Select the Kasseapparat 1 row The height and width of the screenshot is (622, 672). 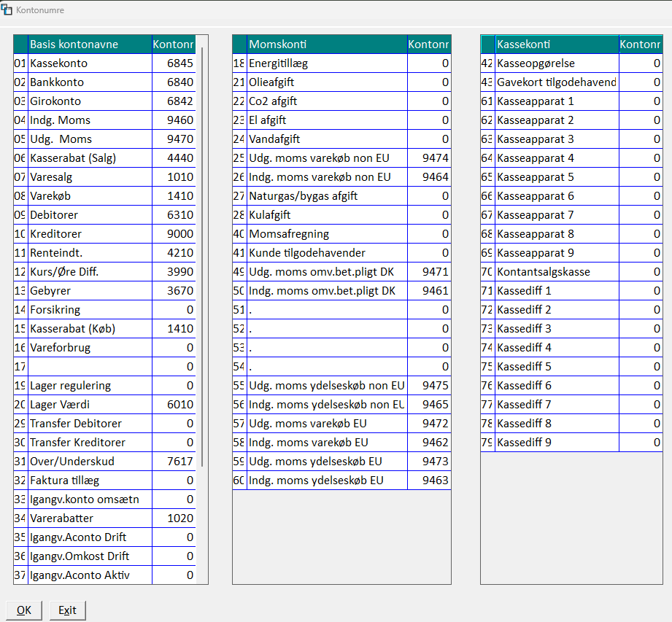click(x=572, y=101)
